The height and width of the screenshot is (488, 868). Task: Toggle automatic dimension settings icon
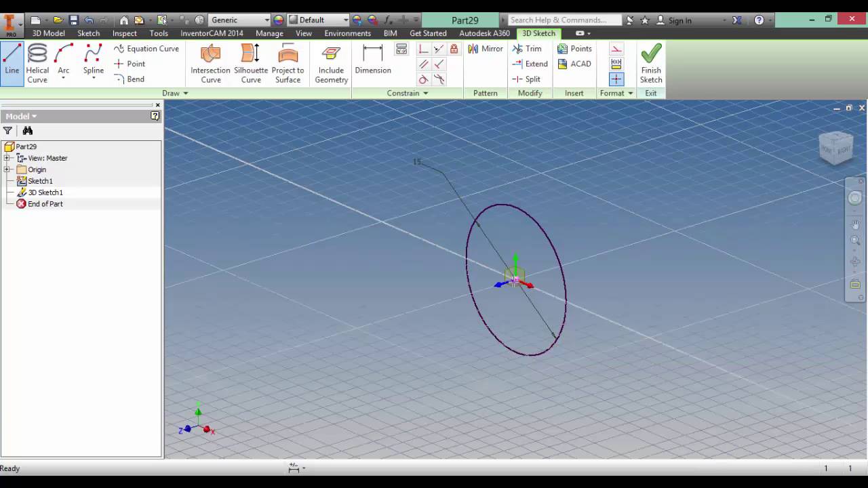401,49
